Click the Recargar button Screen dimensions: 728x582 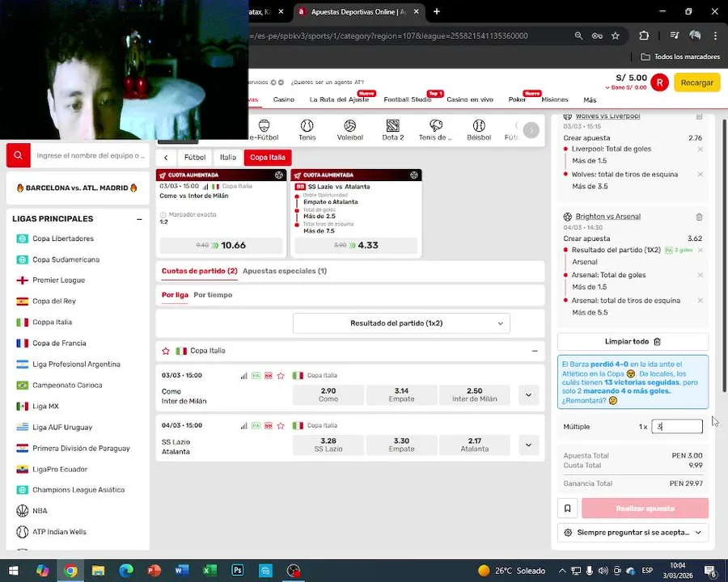(697, 82)
